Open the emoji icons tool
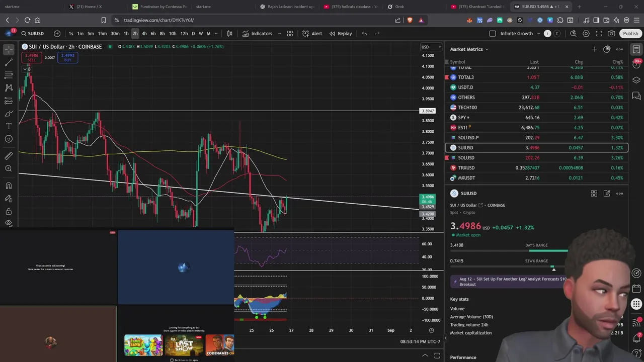The width and height of the screenshot is (644, 362). [9, 139]
